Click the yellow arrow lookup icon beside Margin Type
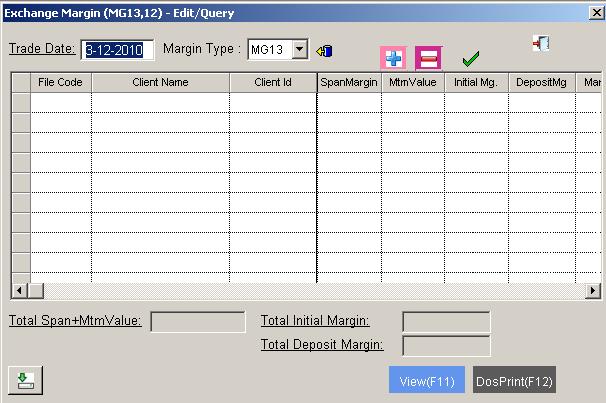Screen dimensions: 606x403 coord(324,51)
